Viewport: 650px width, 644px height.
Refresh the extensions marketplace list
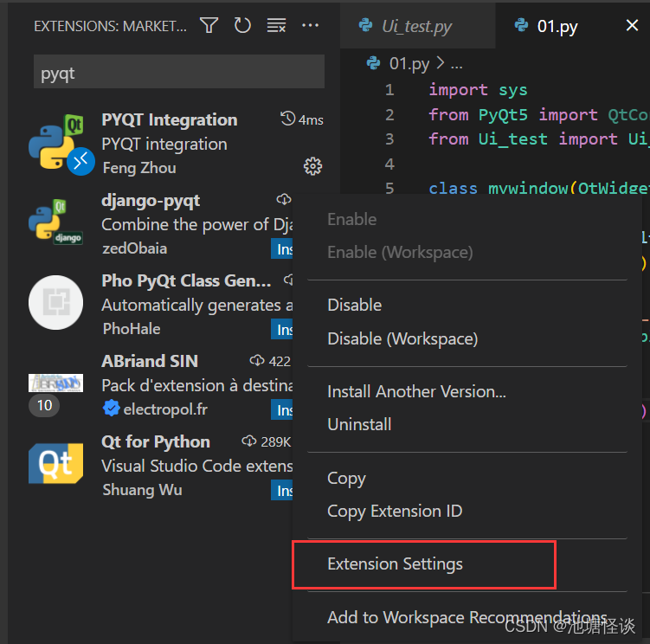tap(242, 25)
